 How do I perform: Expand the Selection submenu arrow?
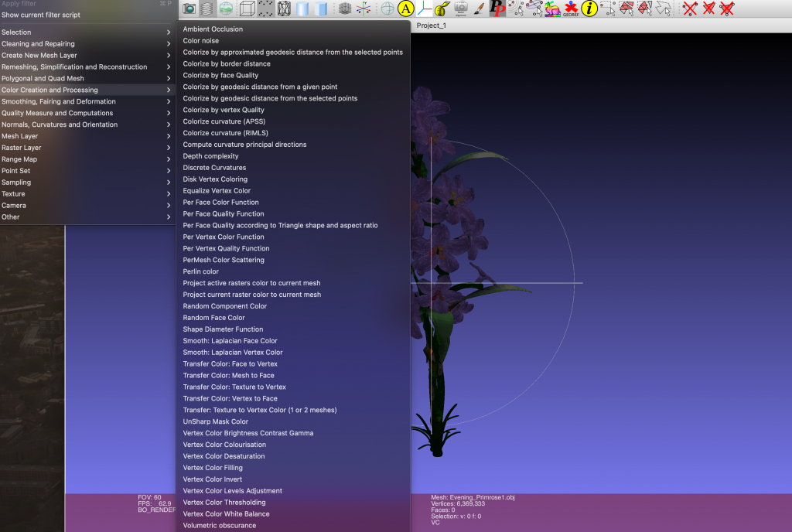pos(169,32)
